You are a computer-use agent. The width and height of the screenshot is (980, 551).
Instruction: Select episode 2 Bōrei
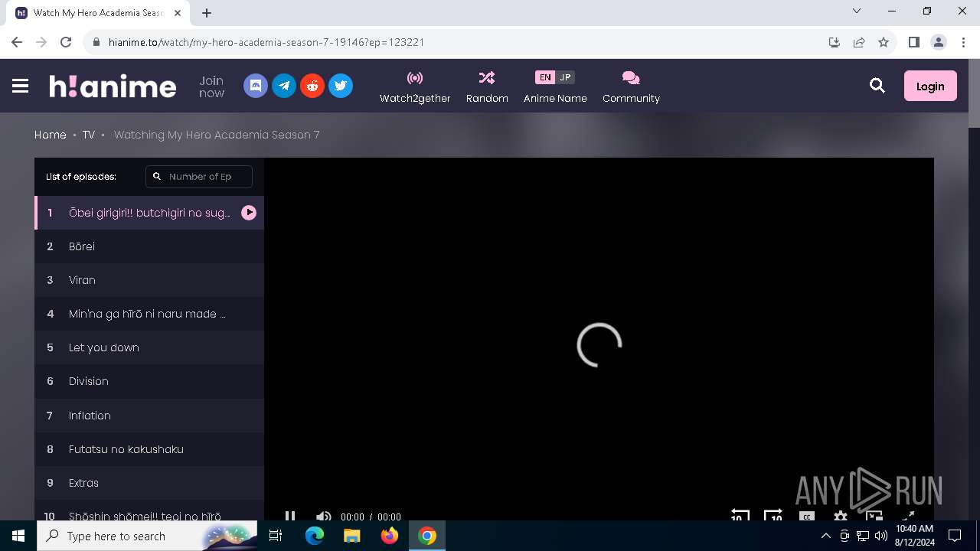[149, 246]
